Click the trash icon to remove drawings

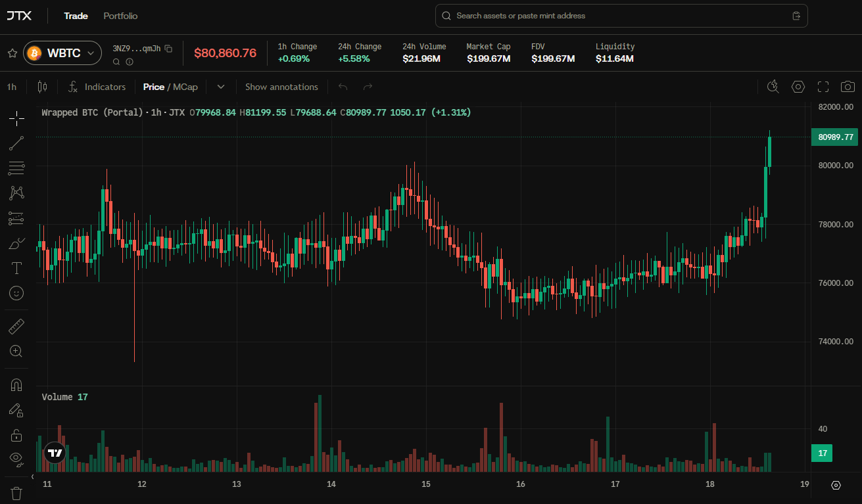pos(16,493)
